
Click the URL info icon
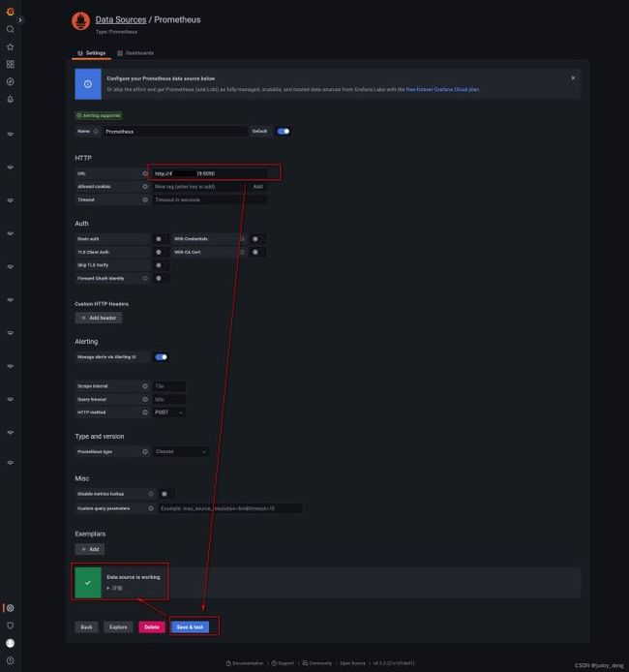click(x=145, y=173)
